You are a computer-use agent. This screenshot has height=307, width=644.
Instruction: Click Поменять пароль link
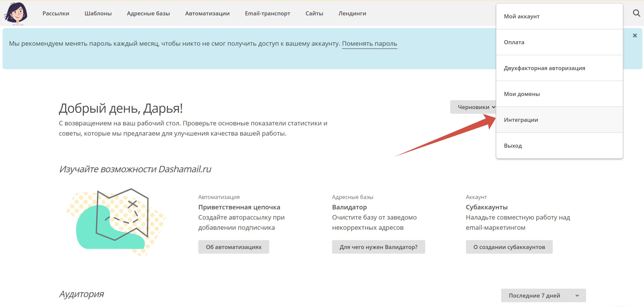pyautogui.click(x=369, y=43)
